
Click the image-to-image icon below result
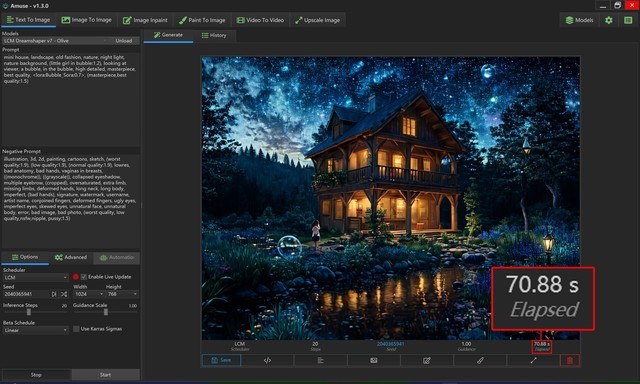pos(373,360)
